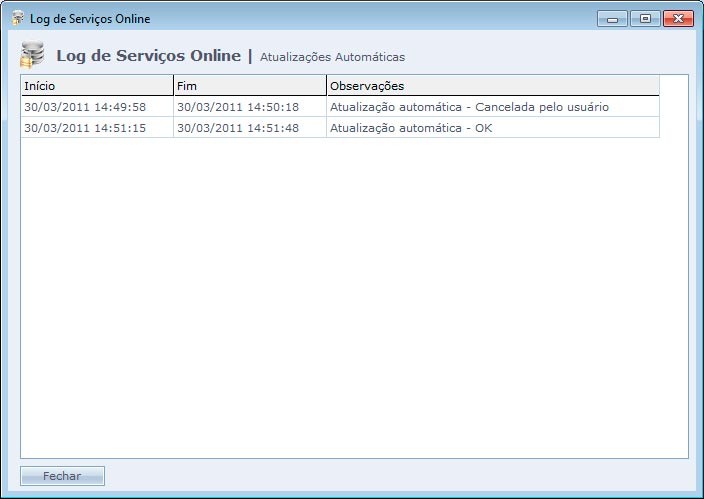Click the 'Log de Serviços Online' heading text

coord(148,56)
